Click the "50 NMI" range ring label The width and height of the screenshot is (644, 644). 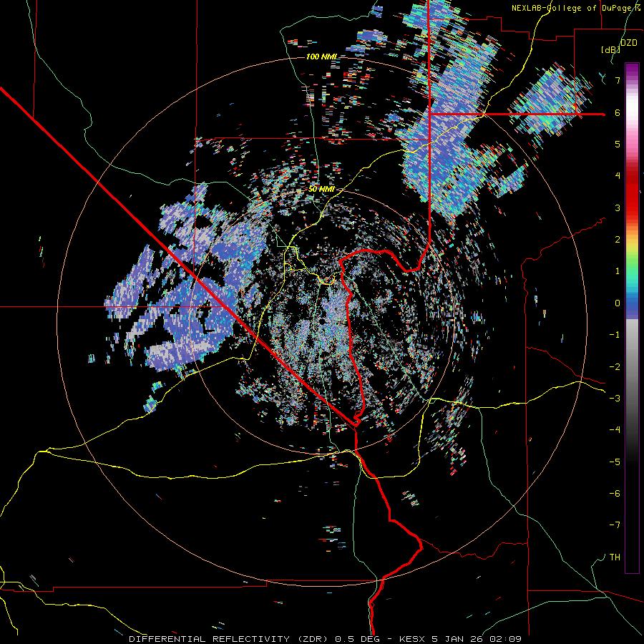[x=321, y=190]
